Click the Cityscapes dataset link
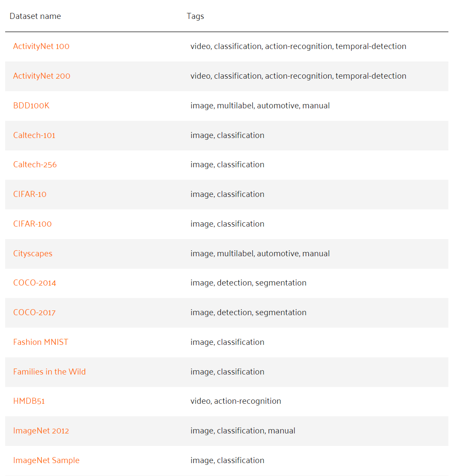The width and height of the screenshot is (457, 476). [33, 254]
